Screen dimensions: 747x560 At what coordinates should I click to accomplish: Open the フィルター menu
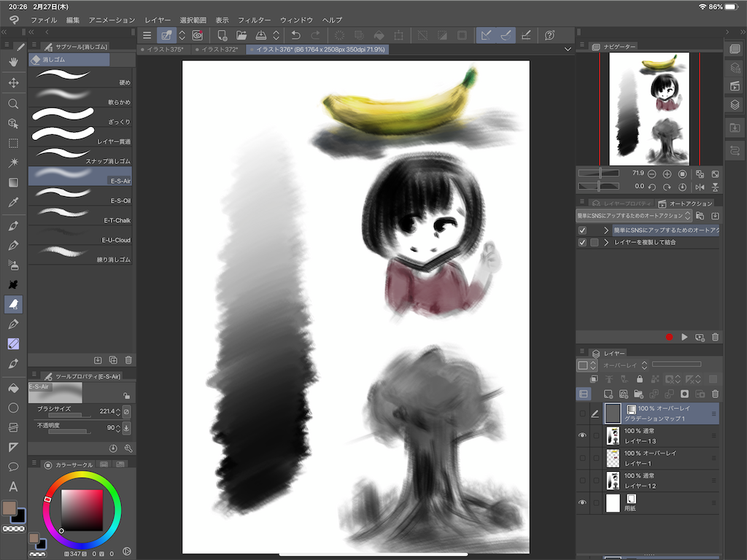(255, 20)
